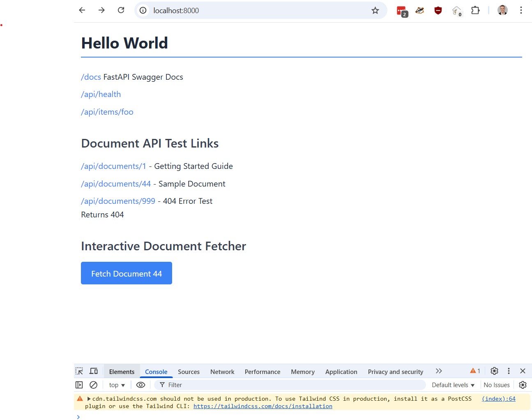Open the Chrome profile avatar

click(x=502, y=10)
